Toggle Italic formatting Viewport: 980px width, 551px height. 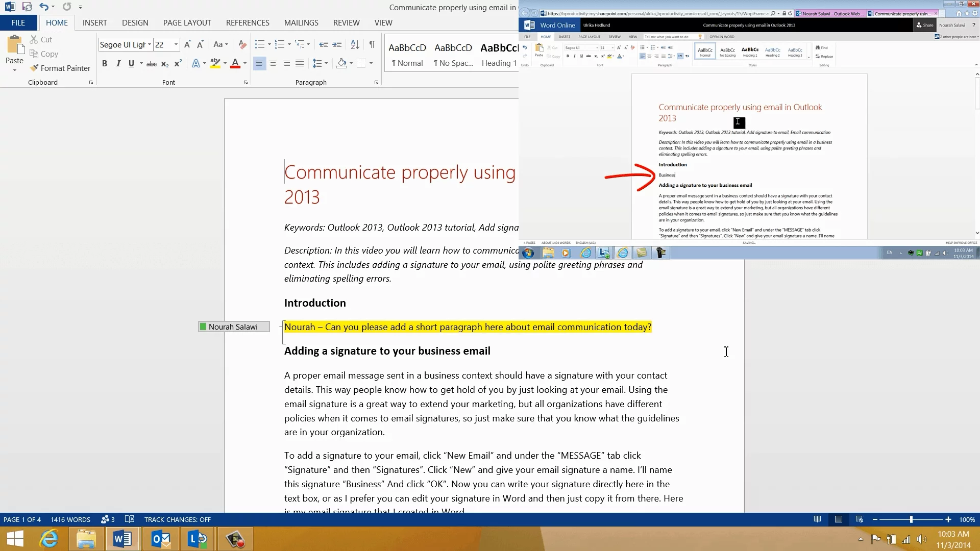(118, 64)
